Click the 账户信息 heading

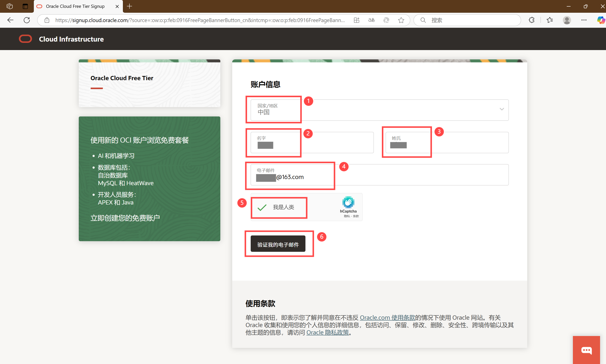pyautogui.click(x=265, y=84)
